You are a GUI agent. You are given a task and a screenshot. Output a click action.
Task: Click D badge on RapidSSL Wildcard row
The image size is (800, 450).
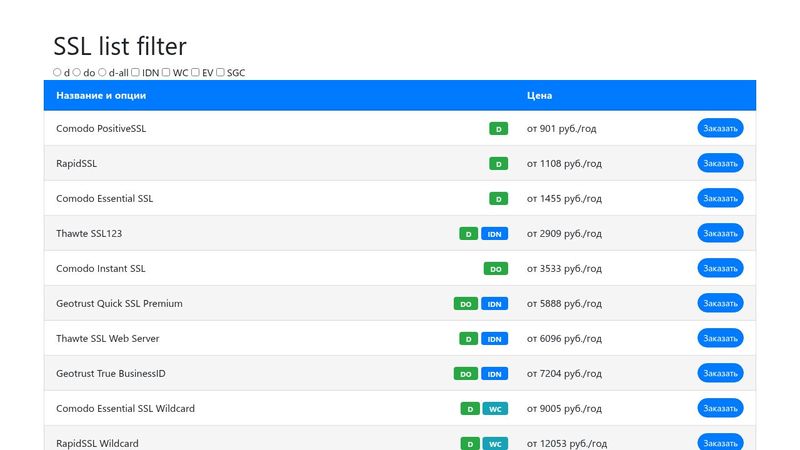pyautogui.click(x=470, y=443)
